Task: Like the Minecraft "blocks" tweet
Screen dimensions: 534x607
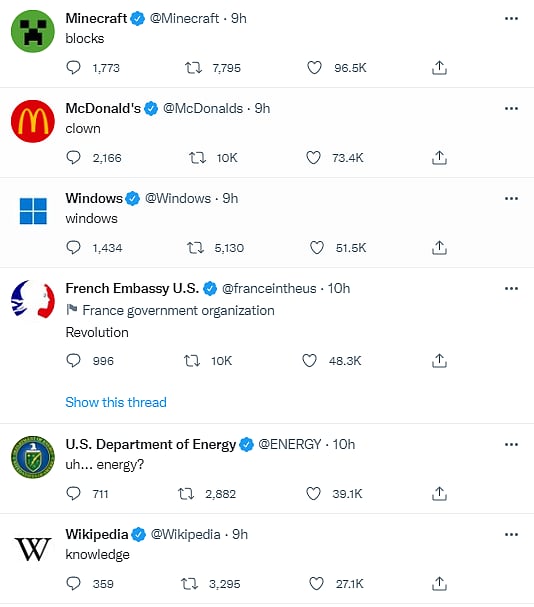Action: (314, 68)
